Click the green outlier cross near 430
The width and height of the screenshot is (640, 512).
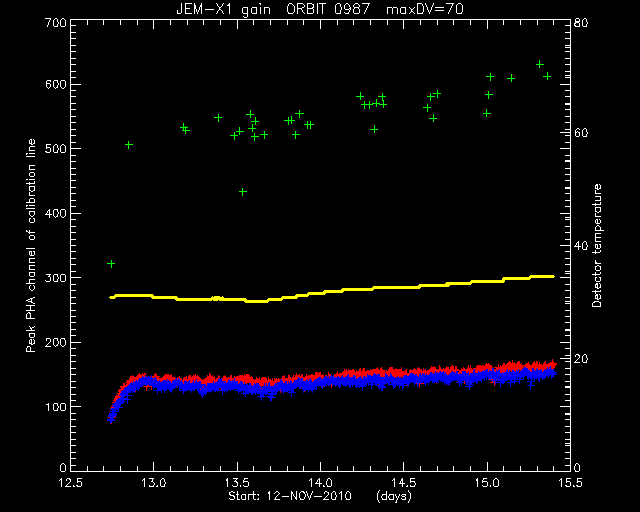(243, 192)
